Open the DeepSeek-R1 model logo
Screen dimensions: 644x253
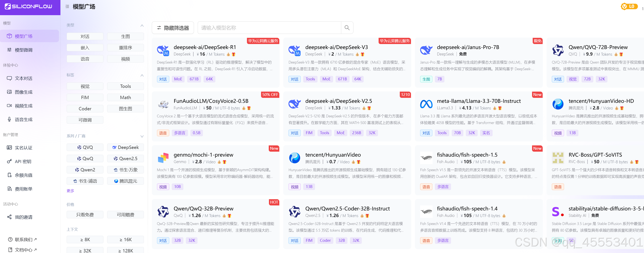click(163, 50)
